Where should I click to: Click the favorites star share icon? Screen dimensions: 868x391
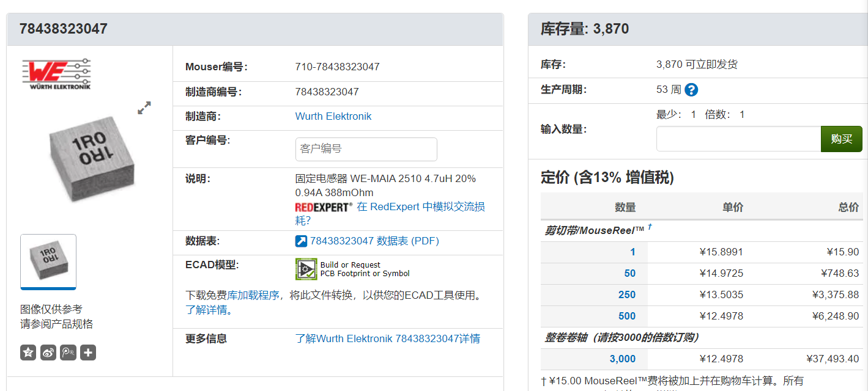click(x=28, y=353)
